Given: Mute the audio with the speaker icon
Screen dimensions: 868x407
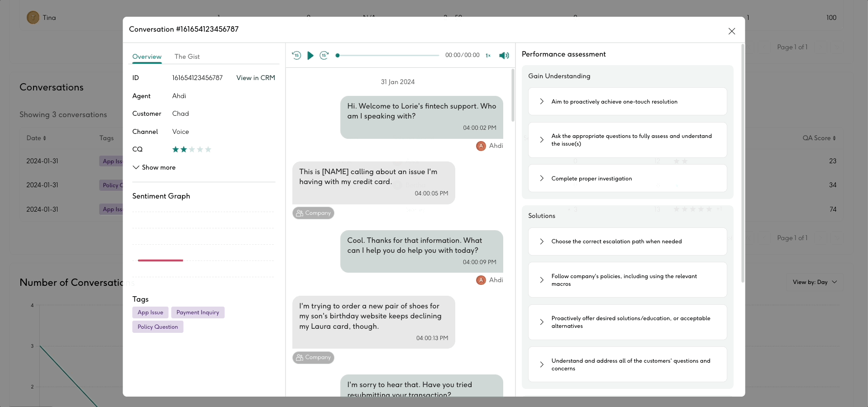Looking at the screenshot, I should coord(504,56).
